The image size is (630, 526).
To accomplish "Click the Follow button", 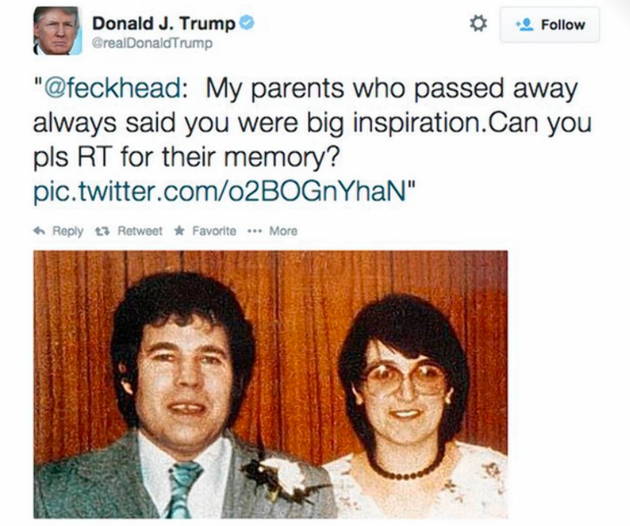I will pyautogui.click(x=550, y=25).
